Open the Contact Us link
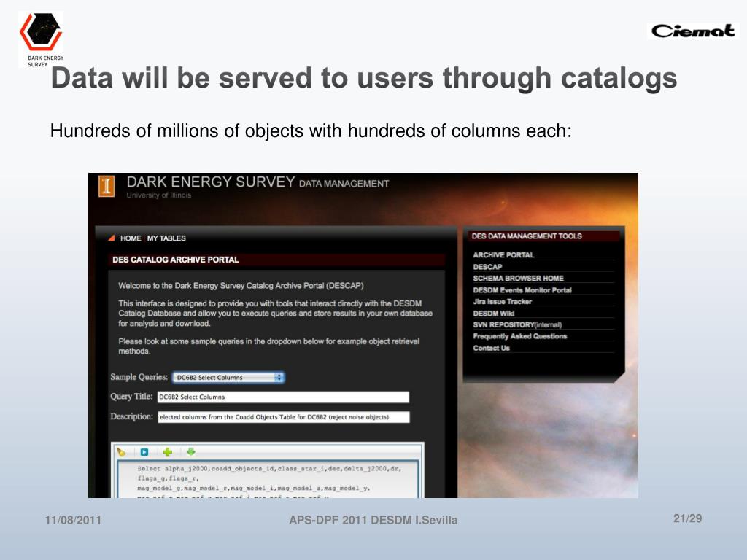This screenshot has width=747, height=560. coord(491,348)
